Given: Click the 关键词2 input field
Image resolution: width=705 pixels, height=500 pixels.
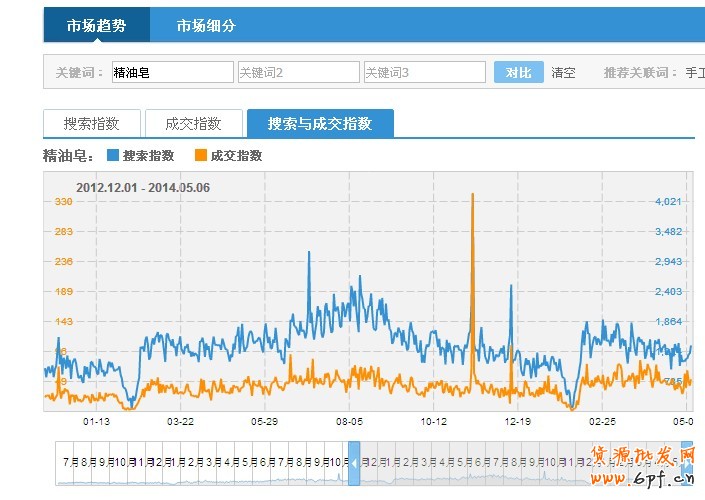Looking at the screenshot, I should coord(298,73).
